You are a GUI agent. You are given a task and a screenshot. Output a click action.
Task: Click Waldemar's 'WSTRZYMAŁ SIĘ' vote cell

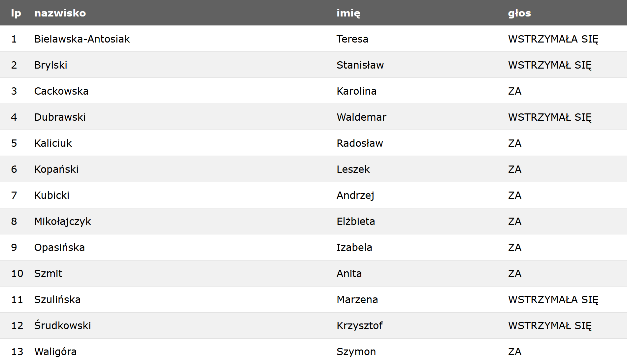[x=550, y=117]
